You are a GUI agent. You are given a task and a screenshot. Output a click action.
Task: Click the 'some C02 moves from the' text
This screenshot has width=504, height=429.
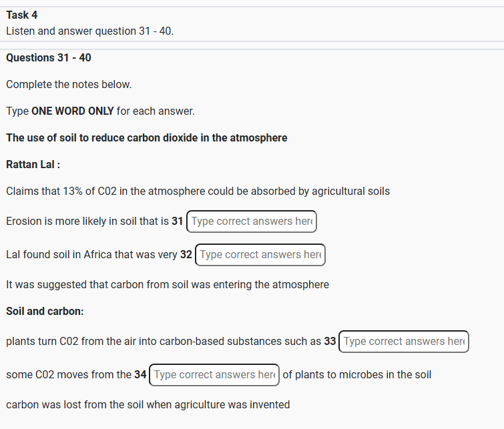69,375
